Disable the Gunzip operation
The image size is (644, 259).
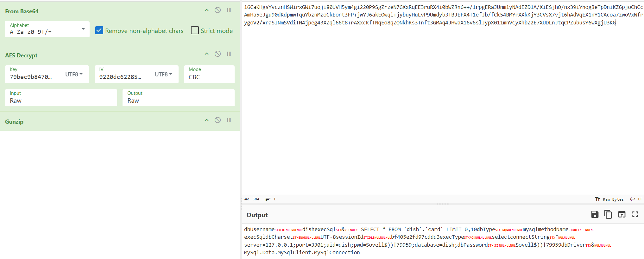(218, 120)
